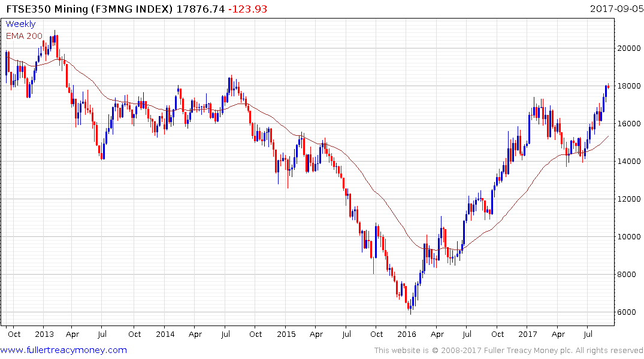Click the Weekly interval label

tap(20, 24)
